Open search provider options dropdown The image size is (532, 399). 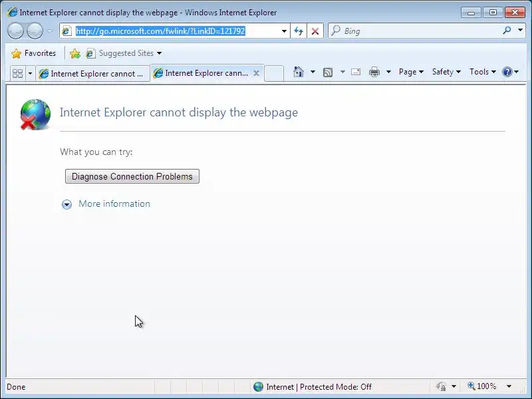coord(520,31)
